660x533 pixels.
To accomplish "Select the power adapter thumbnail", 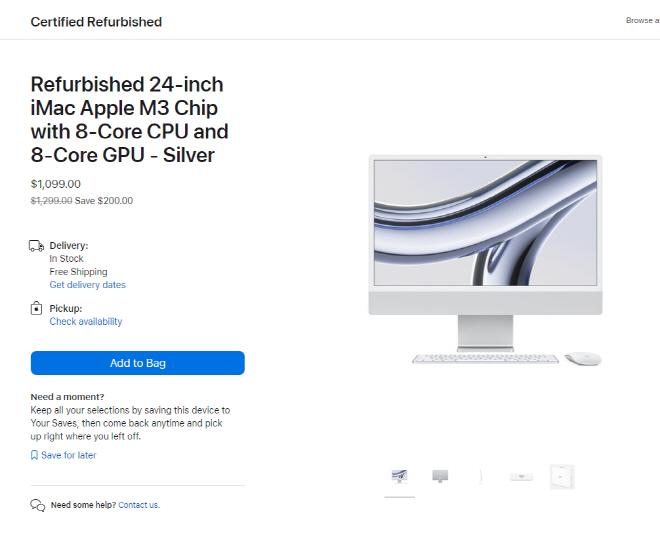I will [x=522, y=477].
